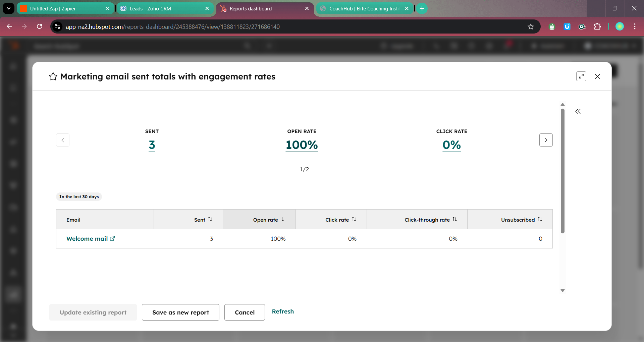Sort table by Sent column

(x=210, y=220)
